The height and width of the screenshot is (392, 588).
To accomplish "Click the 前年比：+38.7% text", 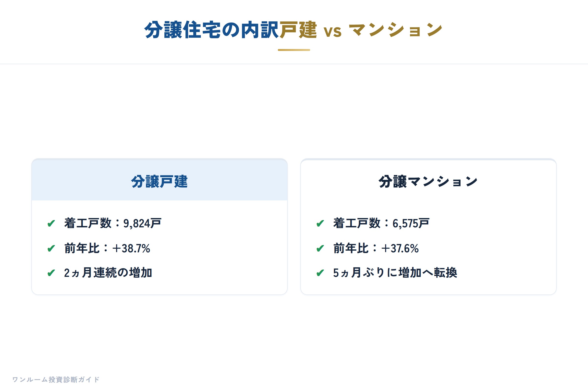I will point(107,248).
